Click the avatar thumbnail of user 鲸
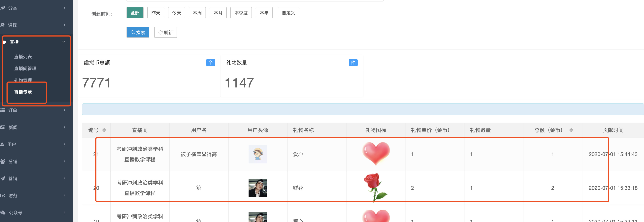This screenshot has width=644, height=222. point(258,188)
